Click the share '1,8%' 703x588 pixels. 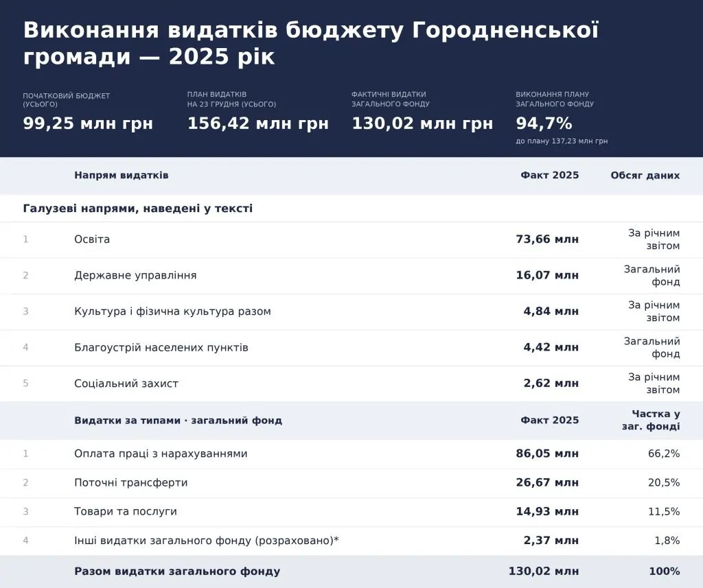click(x=667, y=541)
